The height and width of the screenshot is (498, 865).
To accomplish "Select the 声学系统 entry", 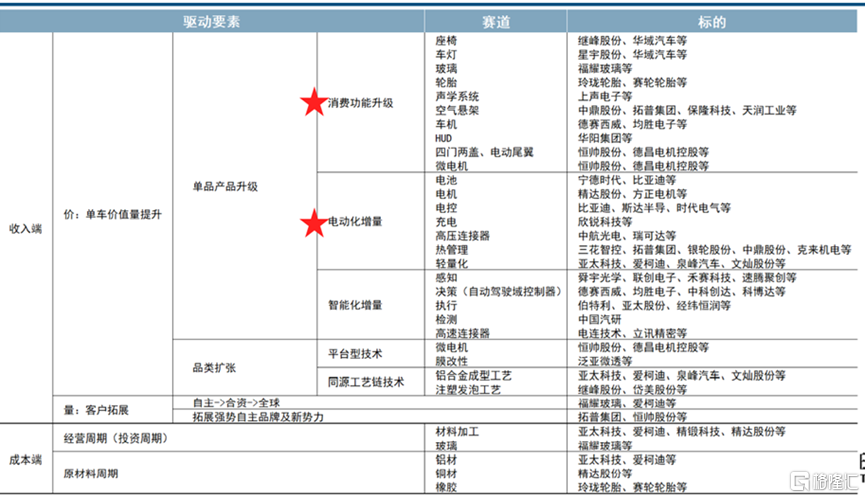I will 457,96.
